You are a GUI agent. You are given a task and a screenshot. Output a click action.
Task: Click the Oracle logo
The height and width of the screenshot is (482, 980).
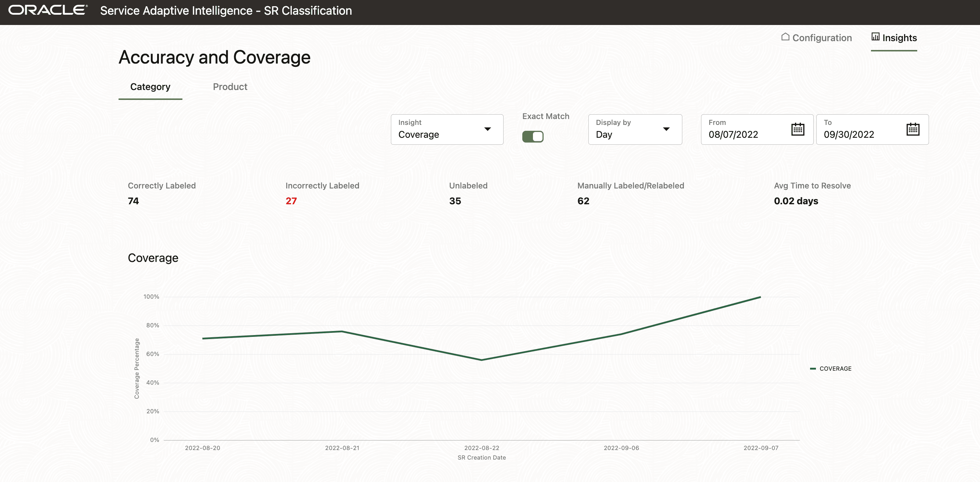click(48, 10)
